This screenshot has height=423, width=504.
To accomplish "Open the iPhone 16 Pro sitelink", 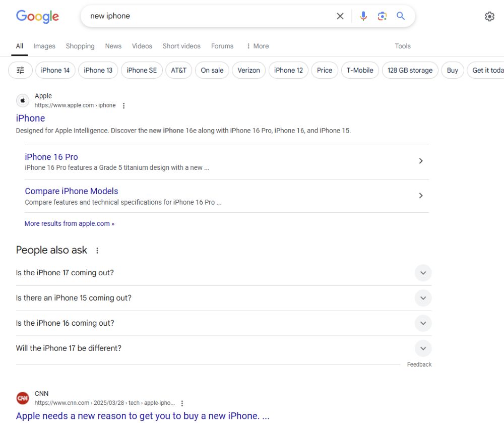I will [51, 157].
